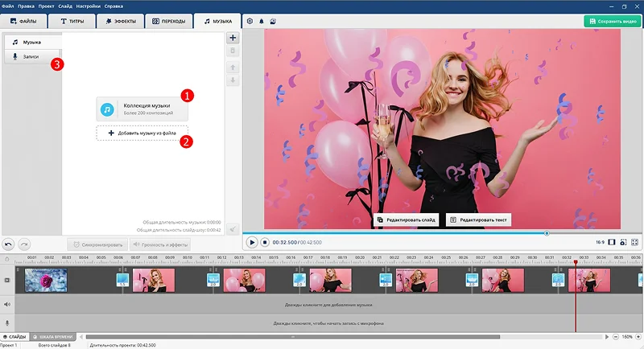Click microphone track text to start recording
Screen dimensions: 644x349
point(328,323)
